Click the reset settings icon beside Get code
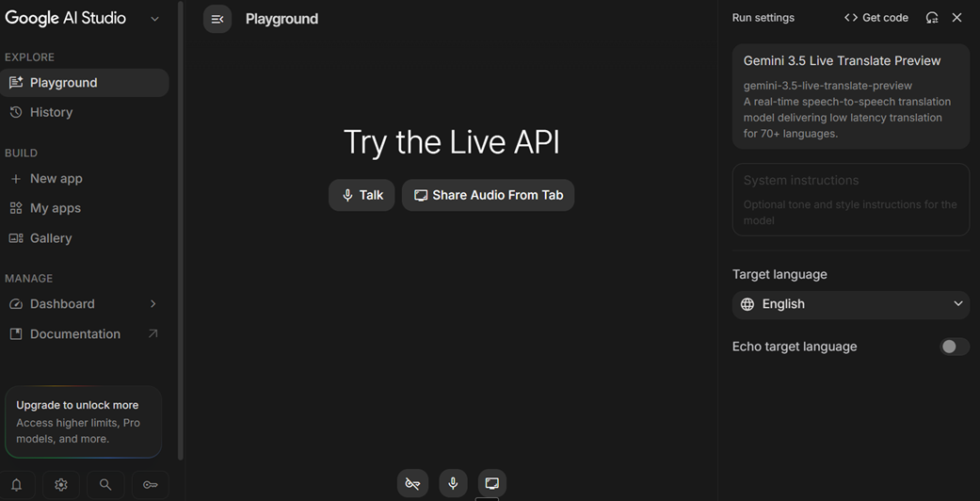Screen dimensions: 980x501 coord(932,18)
